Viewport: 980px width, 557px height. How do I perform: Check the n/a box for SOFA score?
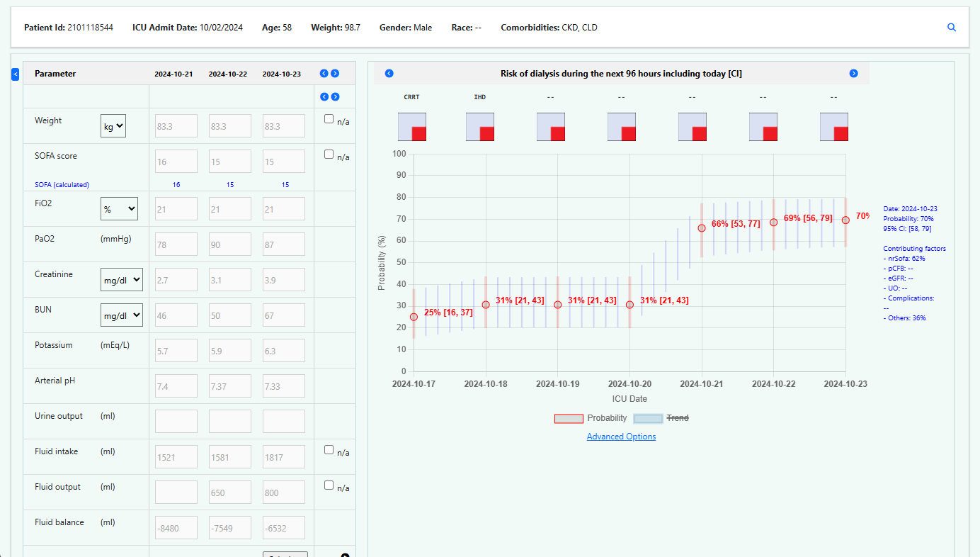point(329,154)
